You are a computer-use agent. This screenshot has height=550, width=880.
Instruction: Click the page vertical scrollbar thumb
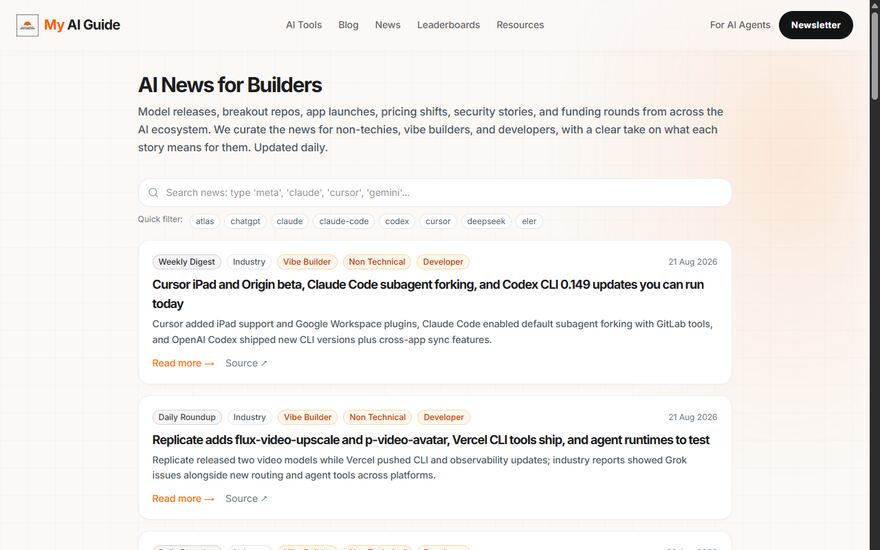875,54
